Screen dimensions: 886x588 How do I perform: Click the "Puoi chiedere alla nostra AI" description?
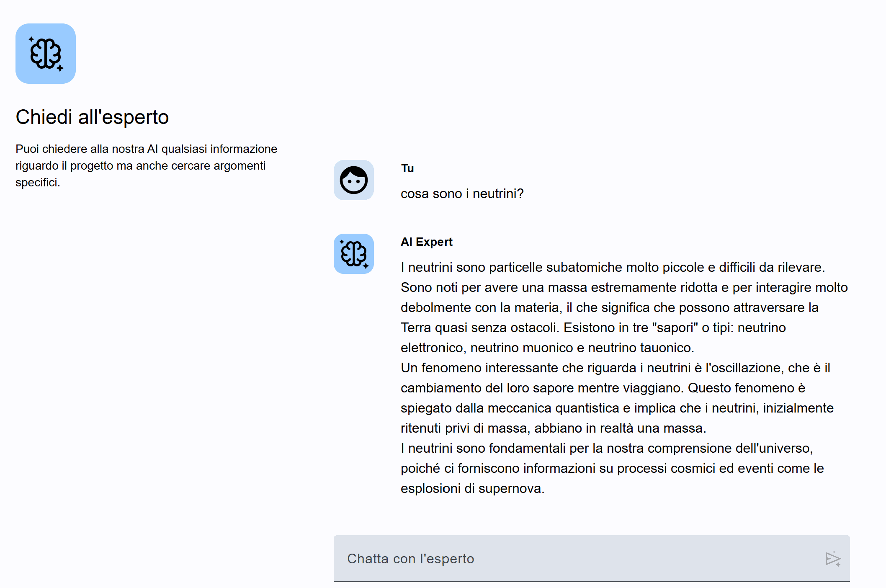[x=146, y=165]
